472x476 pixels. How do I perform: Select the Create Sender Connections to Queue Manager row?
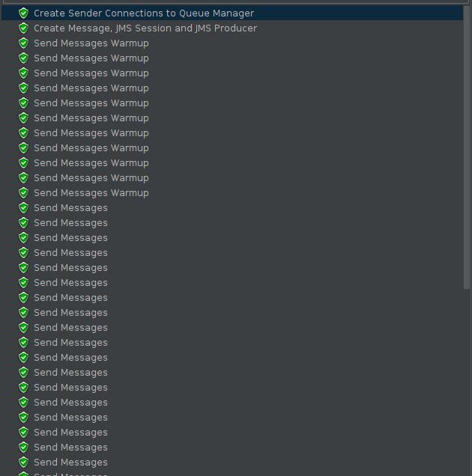click(x=232, y=13)
